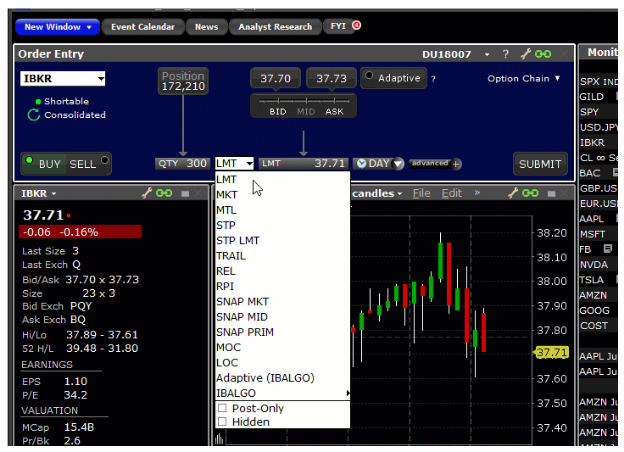
Task: Click the LMT 37.71 price field
Action: [304, 164]
